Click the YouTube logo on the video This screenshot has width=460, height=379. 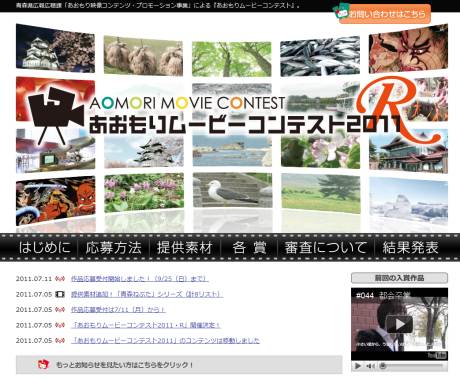pos(437,355)
